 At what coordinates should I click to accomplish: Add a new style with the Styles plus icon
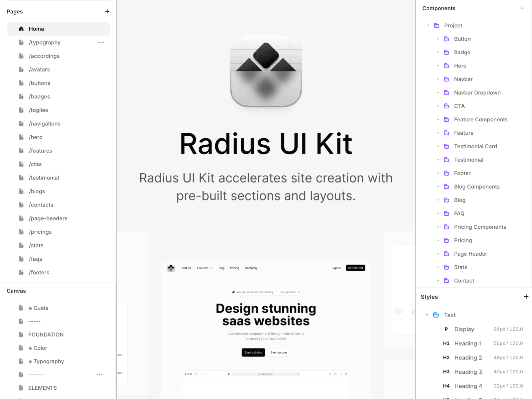pyautogui.click(x=526, y=297)
